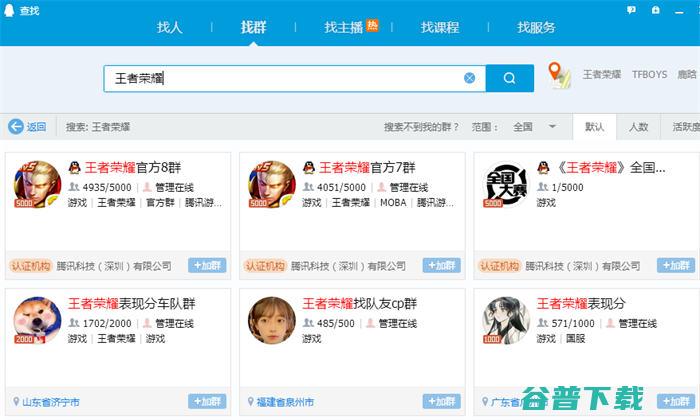Open avatar of 王者荣耀官方7群
700x420 pixels.
coord(272,184)
